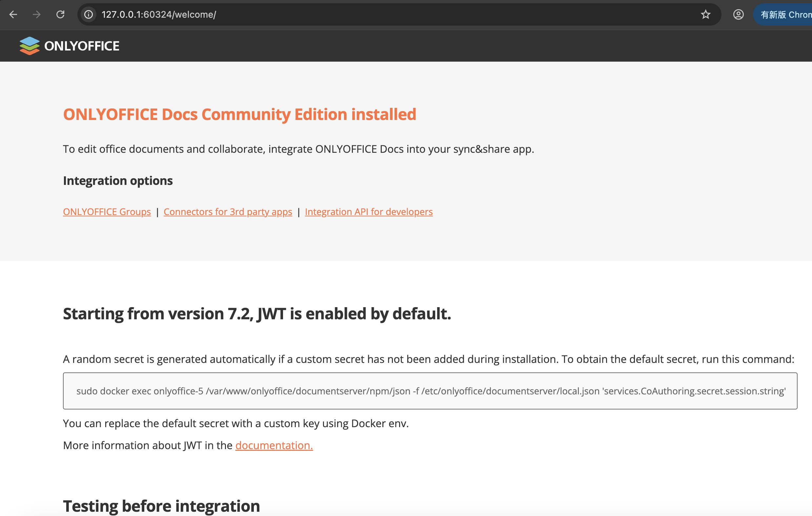Click the 'To edit office documents' paragraph
812x516 pixels.
(298, 149)
